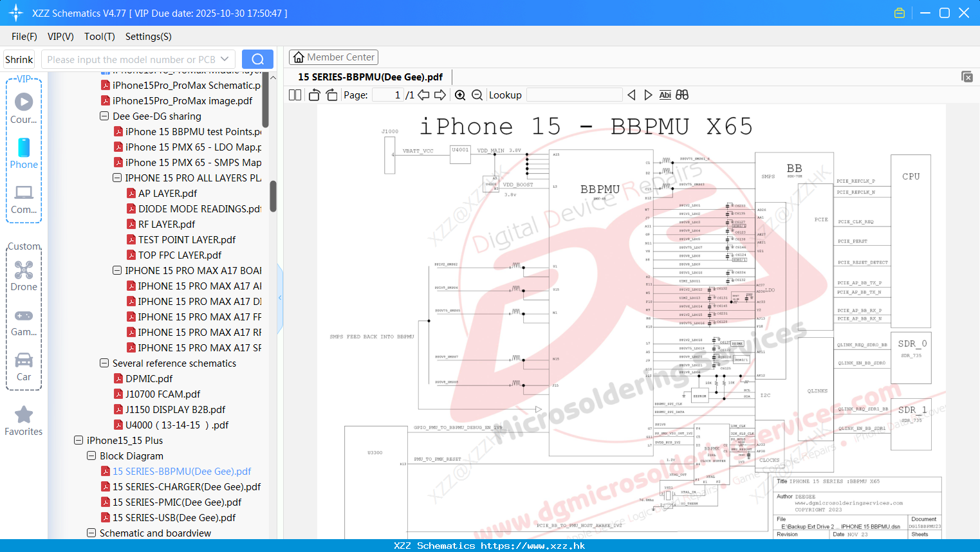Screen dimensions: 980x552
Task: Collapse IPHONE 15 PRO ALL LAYERS folder
Action: click(x=117, y=178)
